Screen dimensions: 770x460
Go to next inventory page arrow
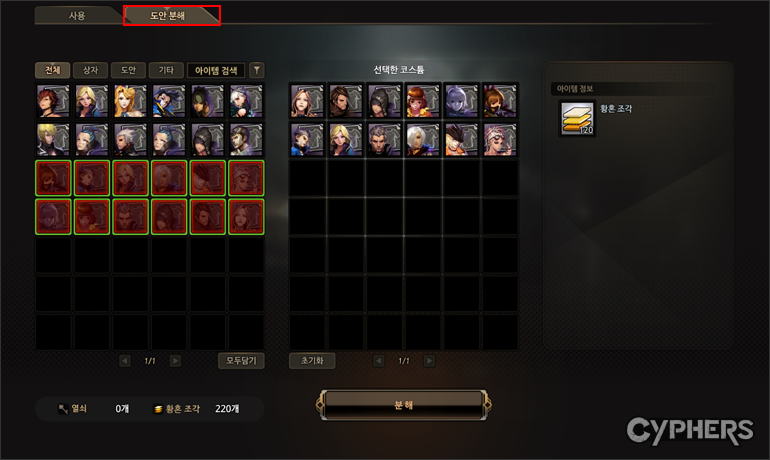pos(175,361)
